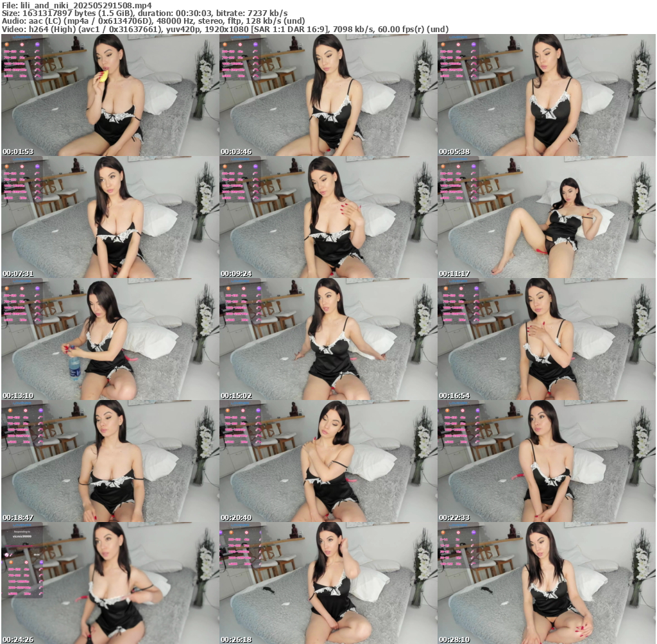Select the Size line showing 1.5 GiB
The height and width of the screenshot is (644, 657).
(x=144, y=13)
